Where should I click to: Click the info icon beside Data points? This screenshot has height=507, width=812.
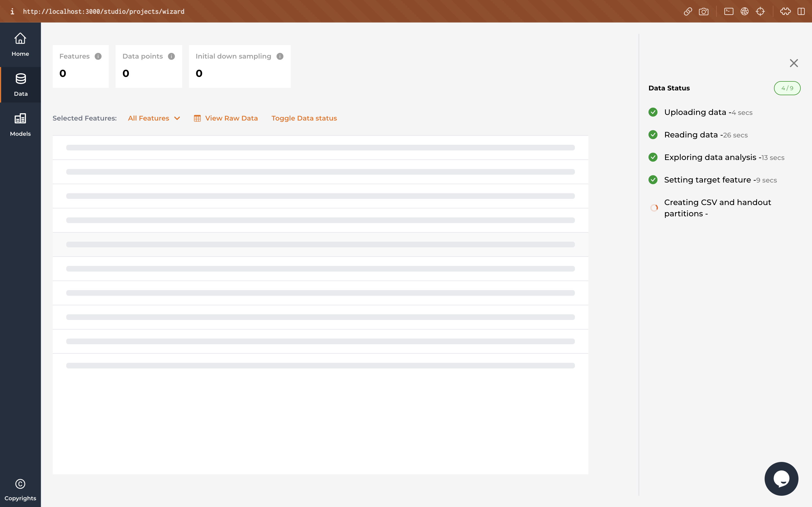tap(171, 56)
